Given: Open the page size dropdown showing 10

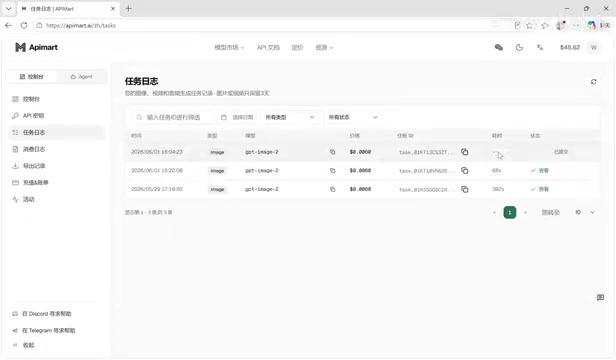Looking at the screenshot, I should pyautogui.click(x=585, y=212).
